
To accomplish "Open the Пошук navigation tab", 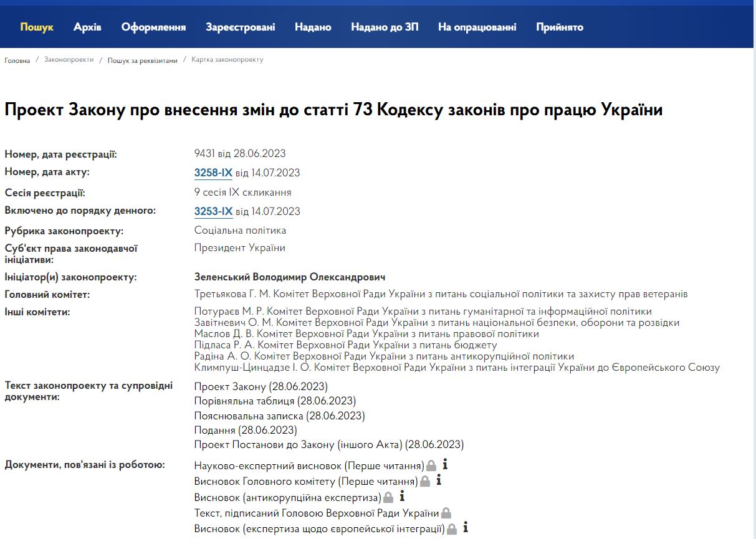I will click(x=37, y=27).
